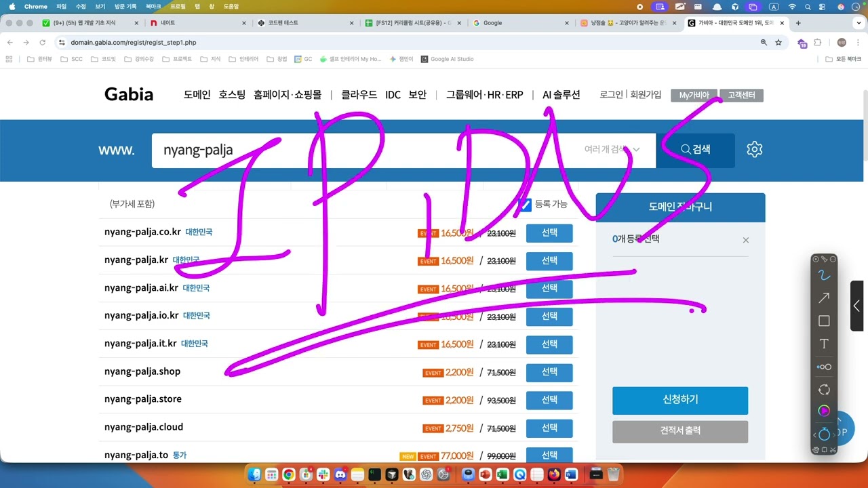Open macOS Control Center icon
Image resolution: width=868 pixels, height=488 pixels.
(x=822, y=6)
